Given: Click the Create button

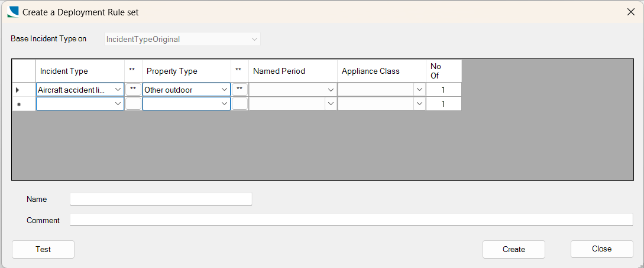Looking at the screenshot, I should (514, 249).
